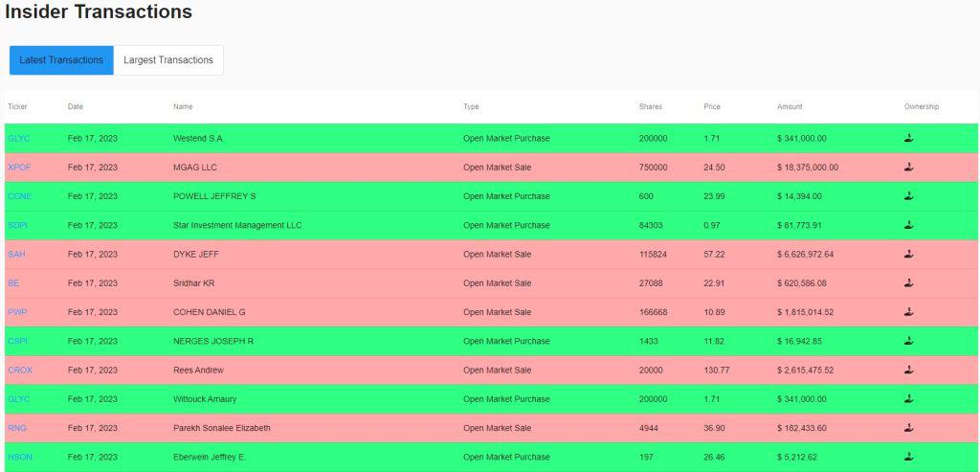Image resolution: width=980 pixels, height=472 pixels.
Task: Click ownership icon in MGAG LLC row
Action: [x=909, y=167]
